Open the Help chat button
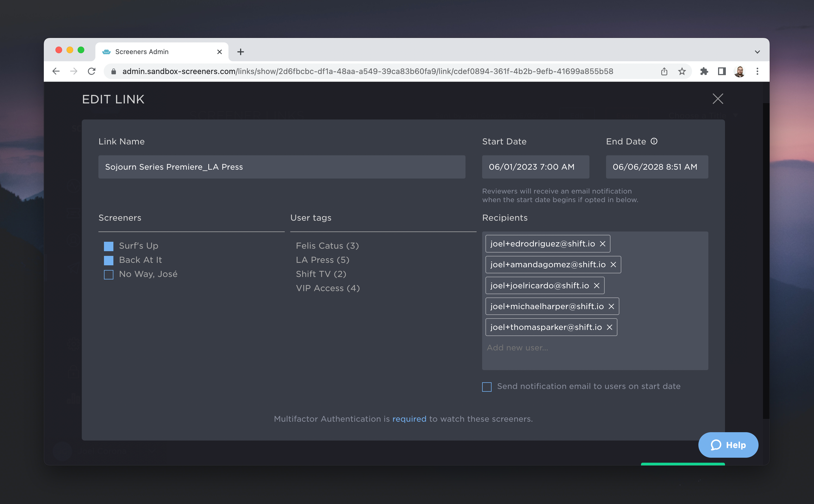This screenshot has width=814, height=504. [728, 445]
